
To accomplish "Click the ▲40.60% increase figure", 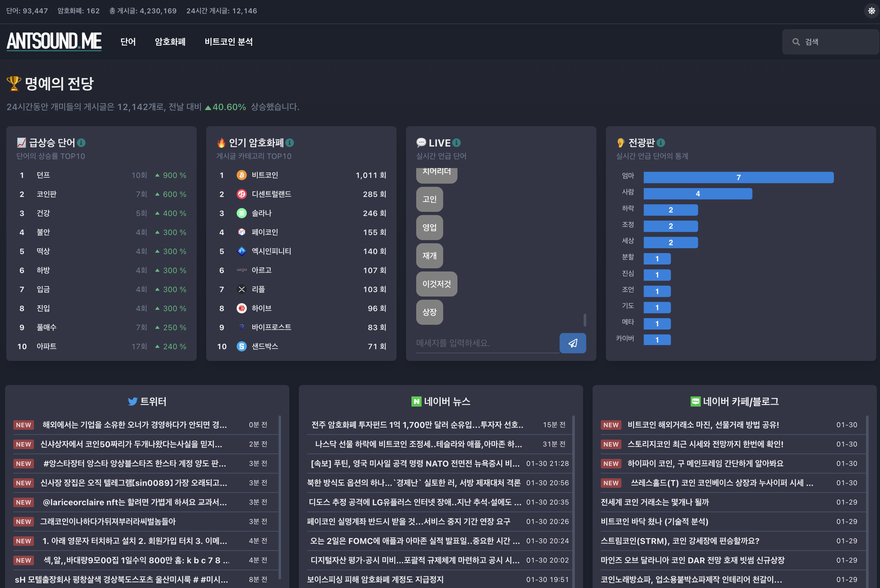I will pyautogui.click(x=226, y=107).
